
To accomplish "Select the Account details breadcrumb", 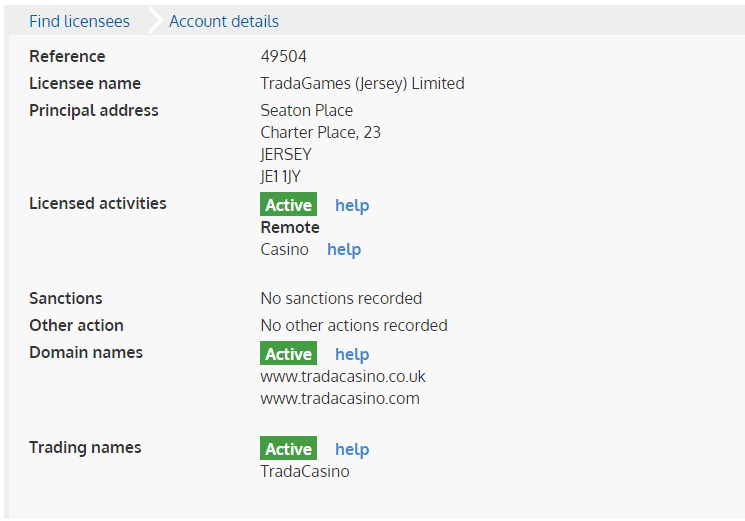I will click(224, 21).
